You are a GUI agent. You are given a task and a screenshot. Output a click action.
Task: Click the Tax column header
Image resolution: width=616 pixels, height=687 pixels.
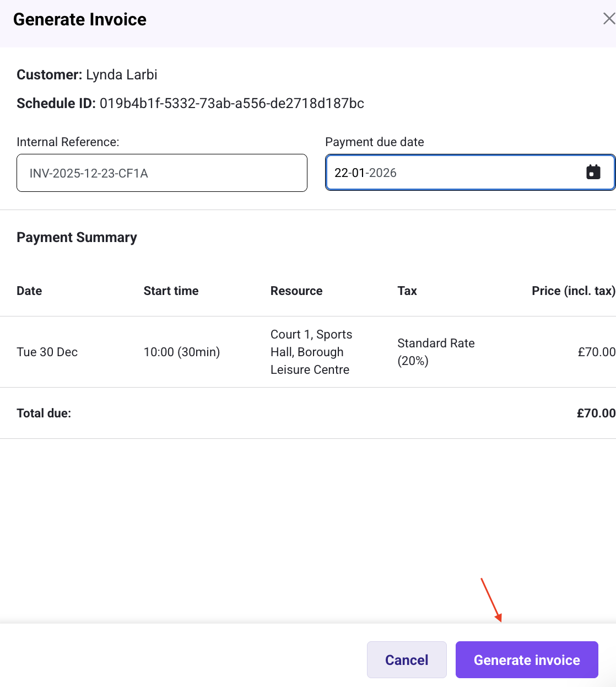click(407, 291)
